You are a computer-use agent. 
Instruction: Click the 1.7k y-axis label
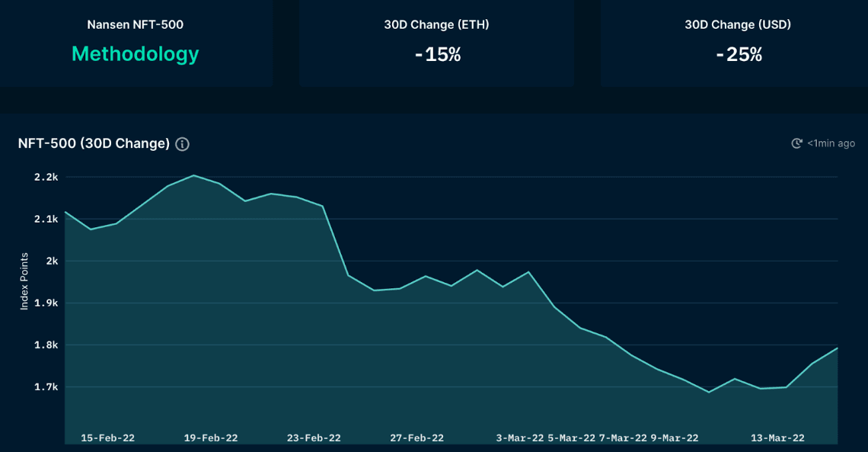click(47, 386)
